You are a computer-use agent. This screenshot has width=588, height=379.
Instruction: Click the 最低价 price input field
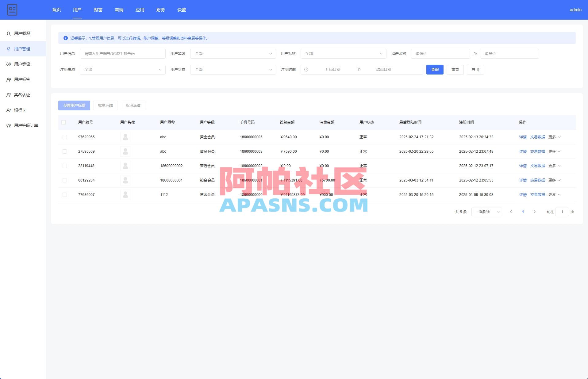[440, 53]
